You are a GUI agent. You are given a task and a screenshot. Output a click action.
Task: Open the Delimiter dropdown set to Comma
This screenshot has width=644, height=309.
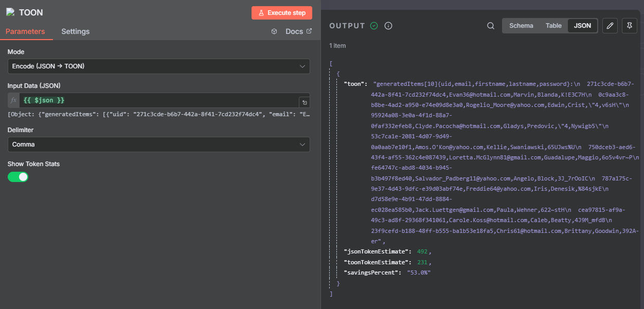(x=158, y=144)
